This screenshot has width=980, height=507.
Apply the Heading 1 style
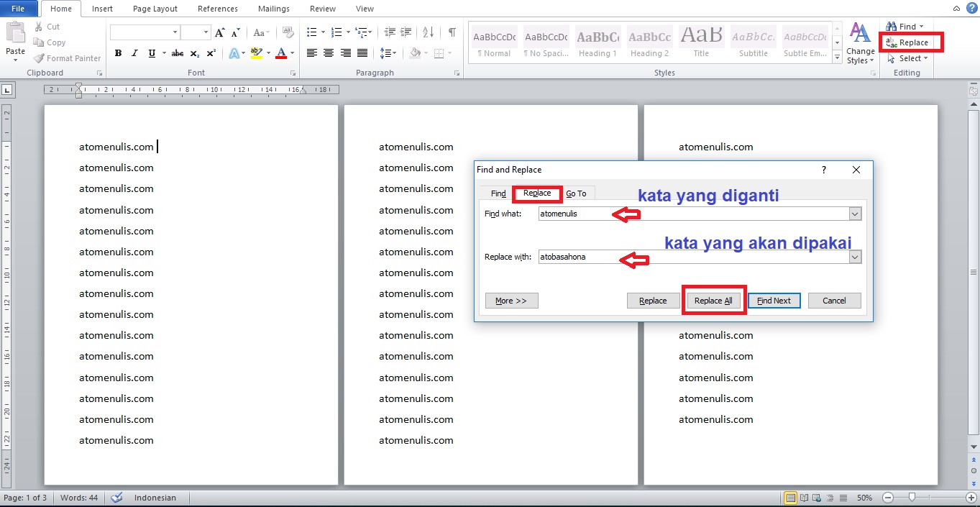pos(598,42)
